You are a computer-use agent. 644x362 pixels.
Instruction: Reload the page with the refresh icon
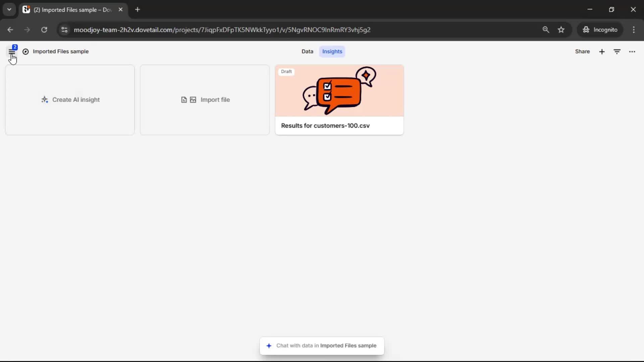(x=44, y=30)
